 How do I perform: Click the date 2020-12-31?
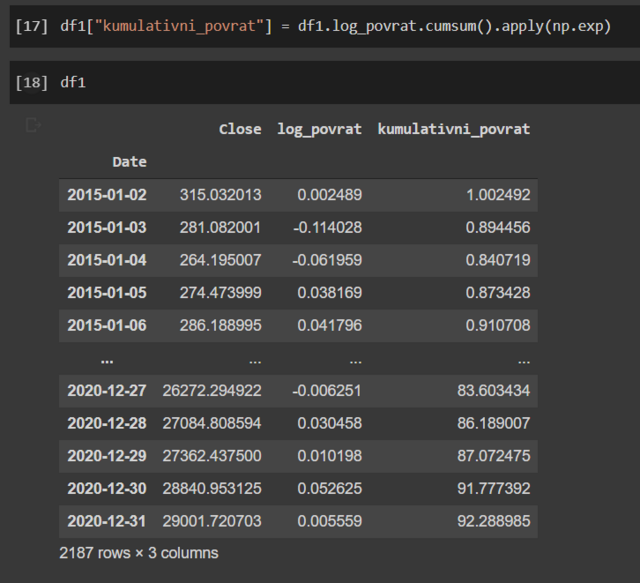click(x=107, y=522)
